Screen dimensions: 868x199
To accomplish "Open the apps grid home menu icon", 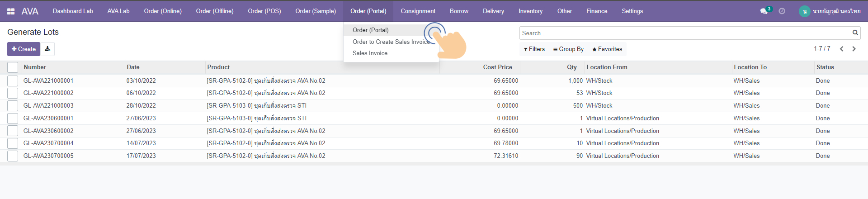I will (11, 11).
